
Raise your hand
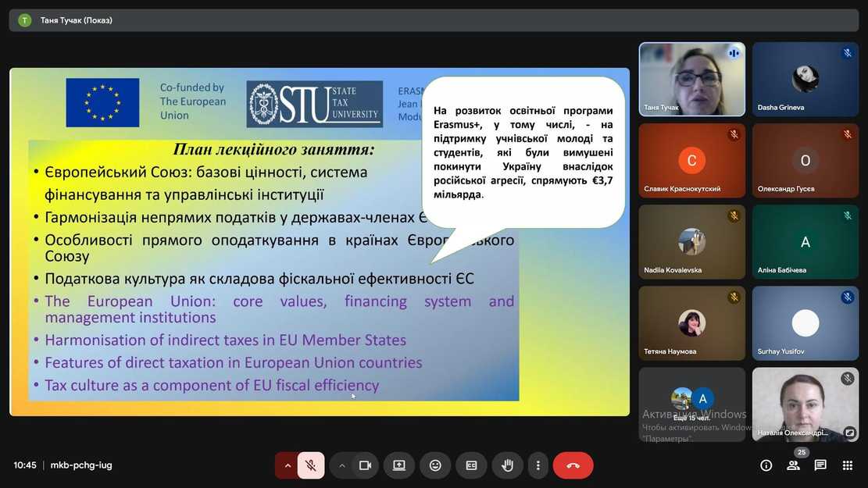[507, 465]
